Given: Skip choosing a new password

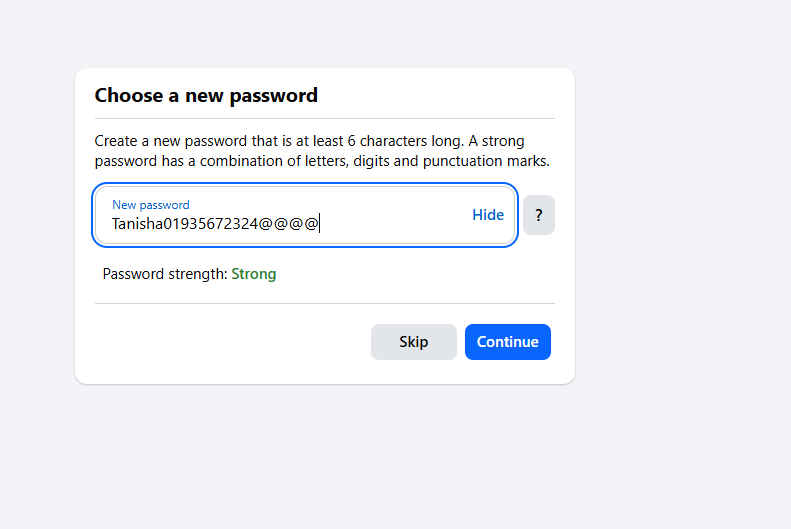Looking at the screenshot, I should [x=413, y=342].
